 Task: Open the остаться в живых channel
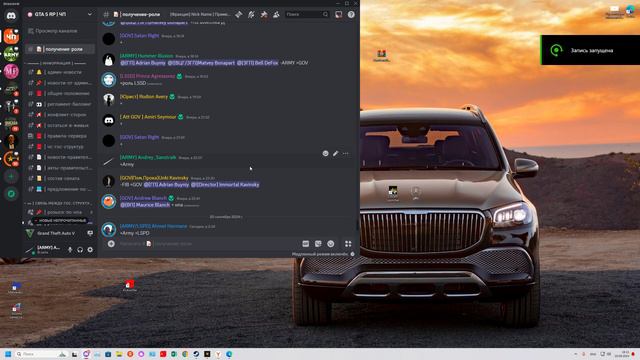[x=60, y=125]
